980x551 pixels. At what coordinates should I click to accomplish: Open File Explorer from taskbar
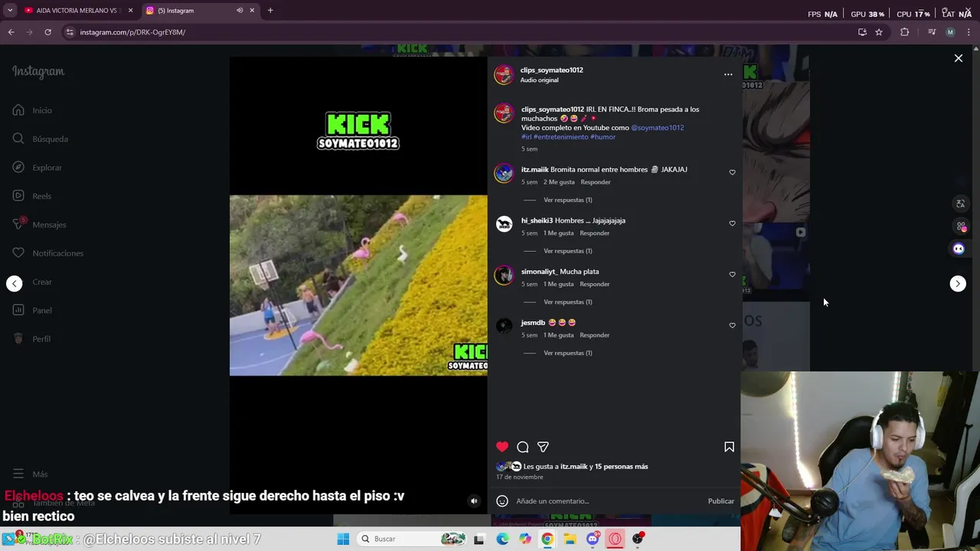click(570, 539)
